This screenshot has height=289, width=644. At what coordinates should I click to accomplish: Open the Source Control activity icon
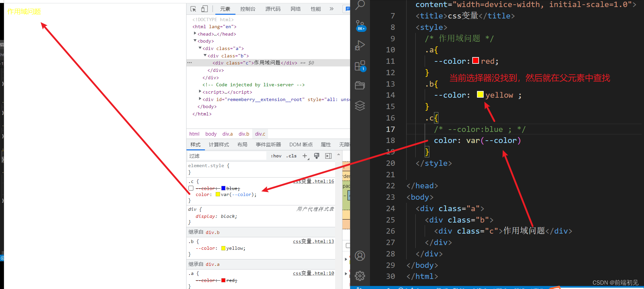click(x=360, y=26)
